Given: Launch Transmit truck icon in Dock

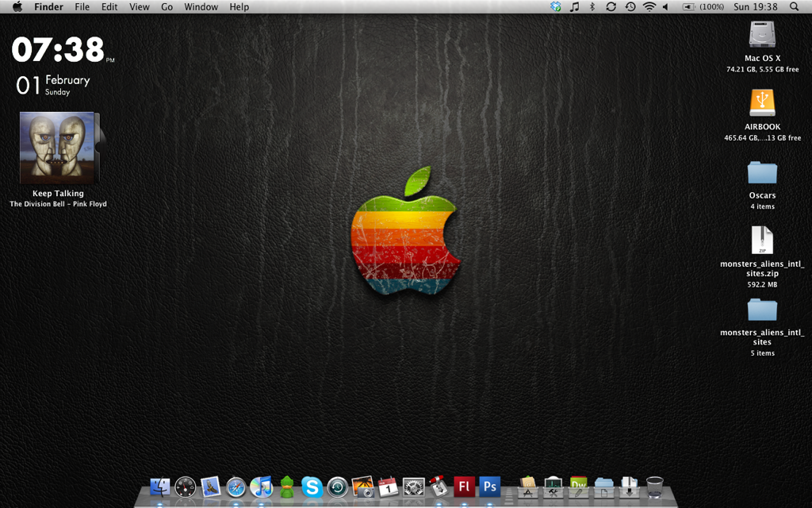Looking at the screenshot, I should [439, 487].
